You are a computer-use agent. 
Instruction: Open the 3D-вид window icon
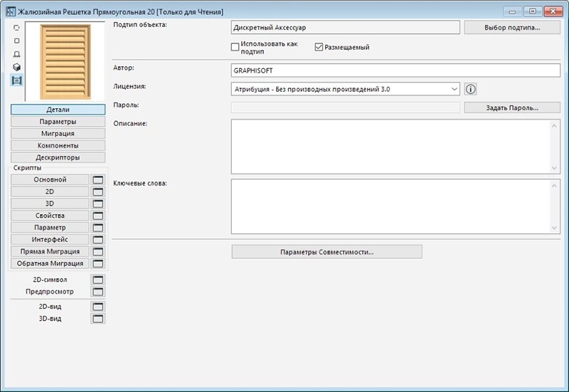tap(98, 319)
